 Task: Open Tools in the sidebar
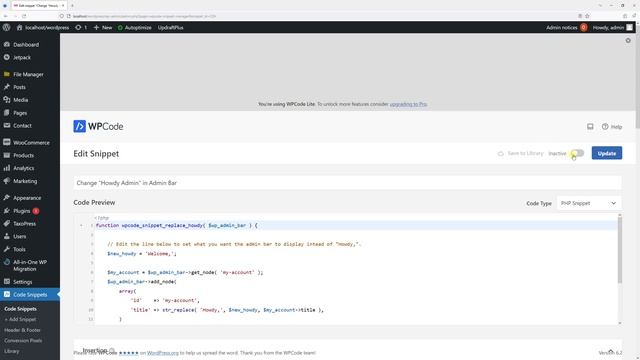(x=19, y=249)
